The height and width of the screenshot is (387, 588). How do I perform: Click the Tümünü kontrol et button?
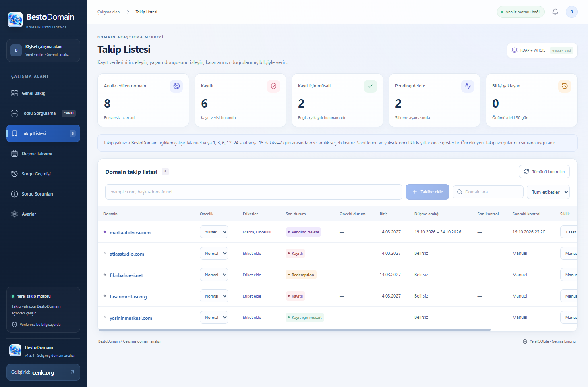pyautogui.click(x=544, y=171)
